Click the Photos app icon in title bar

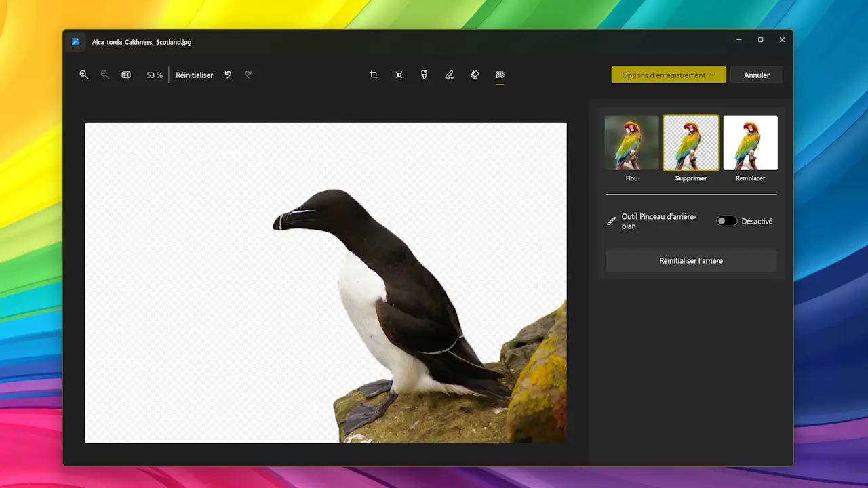point(76,41)
